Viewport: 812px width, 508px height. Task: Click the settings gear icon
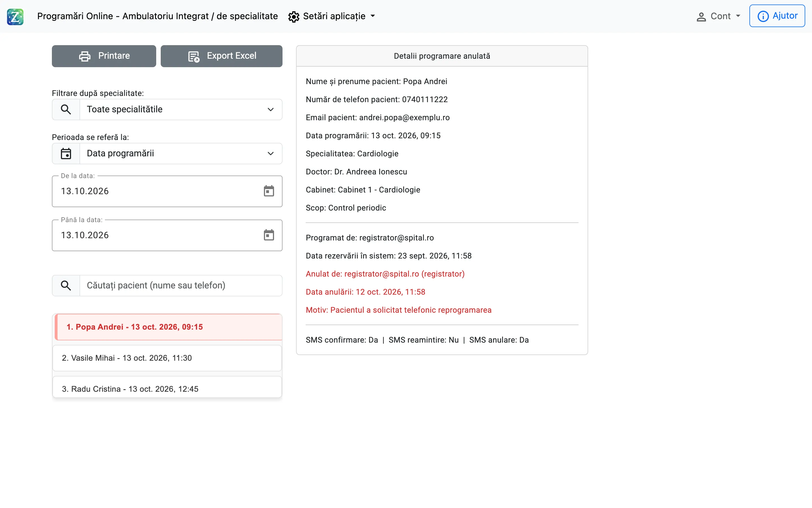pos(294,17)
